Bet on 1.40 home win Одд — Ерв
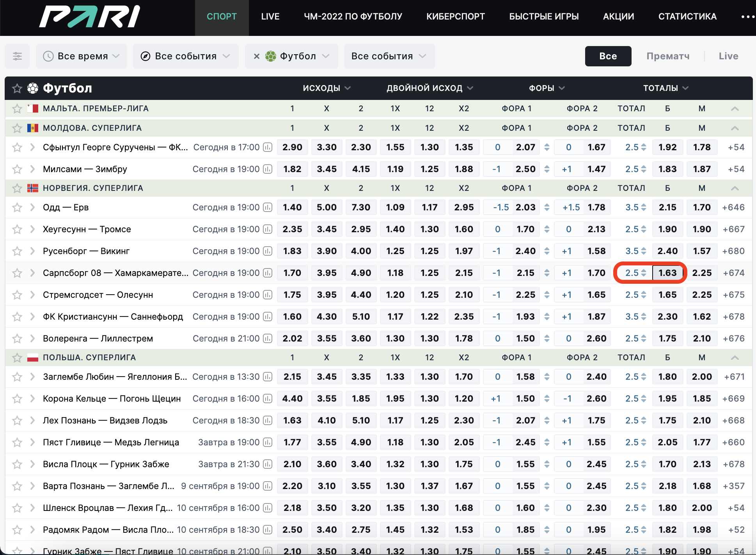The height and width of the screenshot is (555, 756). [292, 207]
